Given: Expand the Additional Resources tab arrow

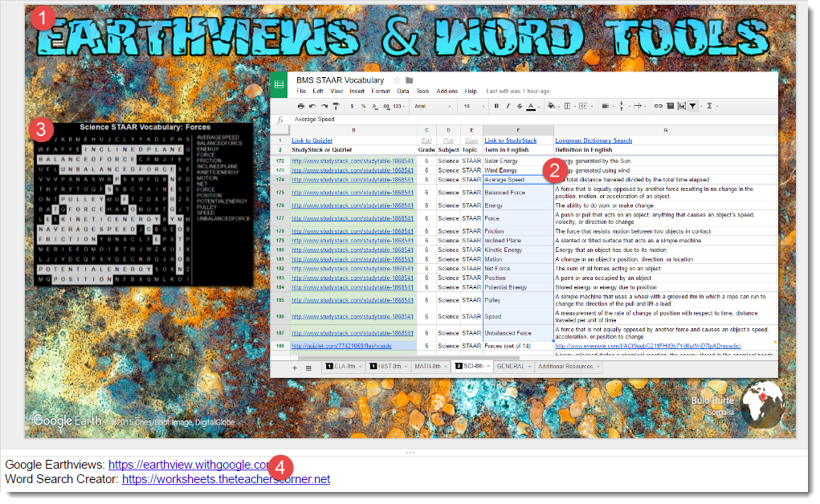Looking at the screenshot, I should point(598,367).
